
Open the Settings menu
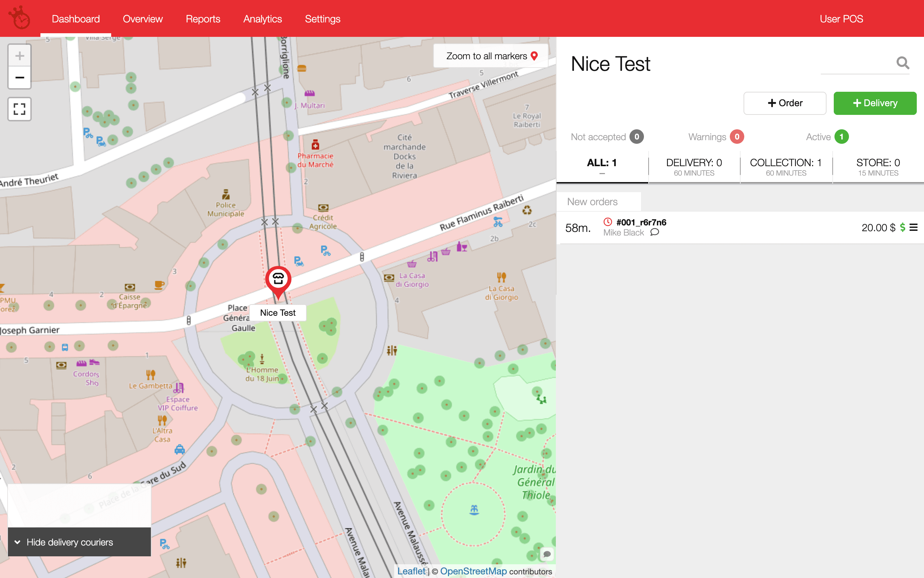(322, 19)
